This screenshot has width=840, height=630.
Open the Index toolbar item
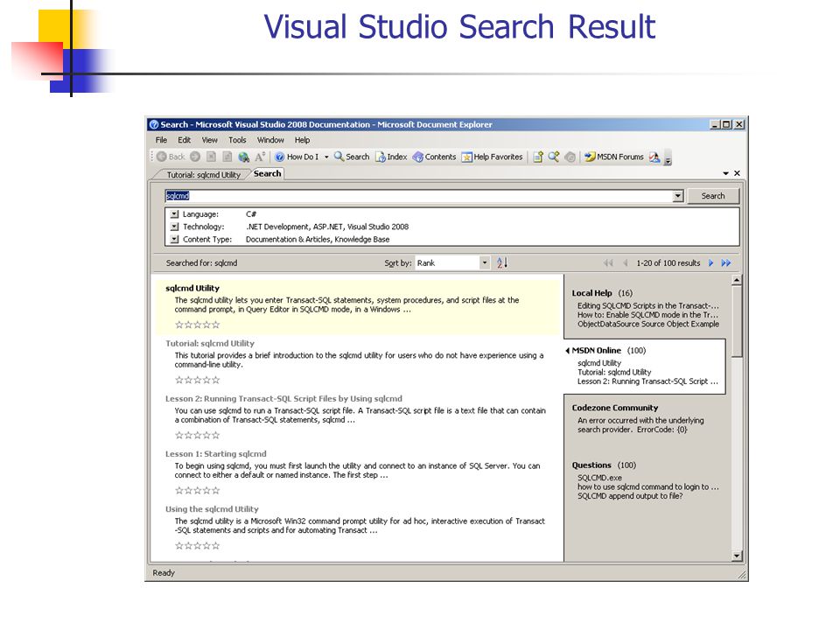[x=391, y=157]
